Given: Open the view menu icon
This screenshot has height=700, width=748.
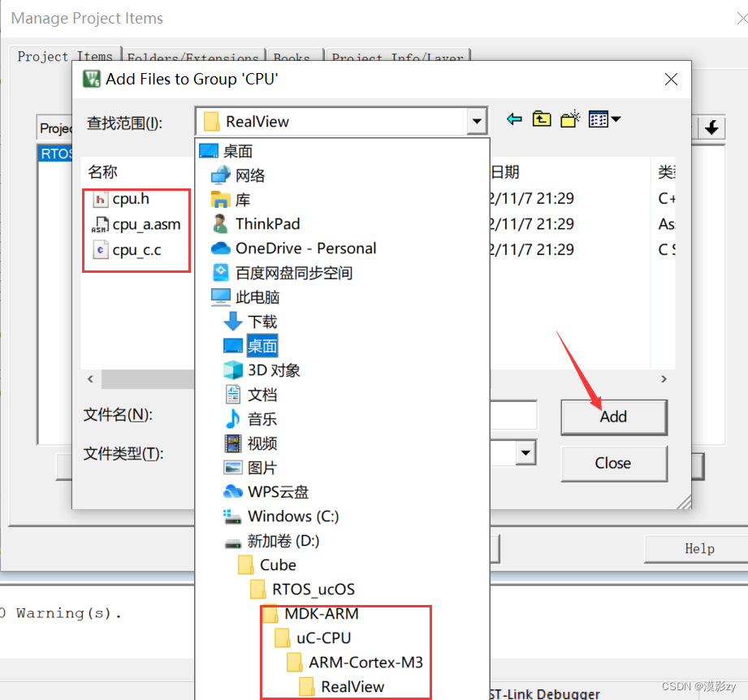Looking at the screenshot, I should pos(604,119).
